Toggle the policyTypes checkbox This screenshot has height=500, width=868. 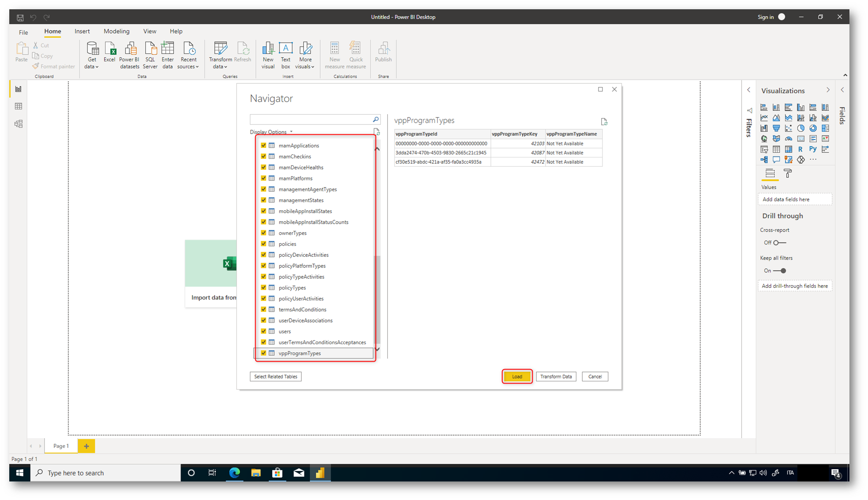pyautogui.click(x=264, y=287)
